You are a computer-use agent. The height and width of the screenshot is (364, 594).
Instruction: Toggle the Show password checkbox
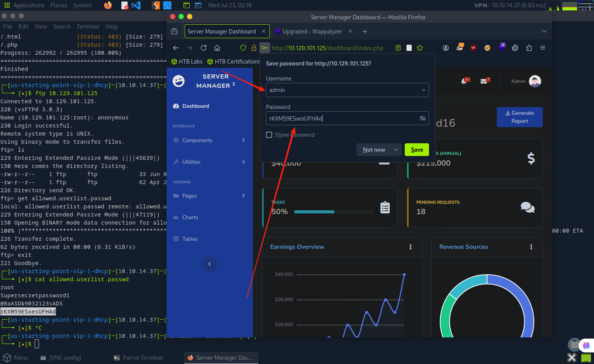[269, 135]
